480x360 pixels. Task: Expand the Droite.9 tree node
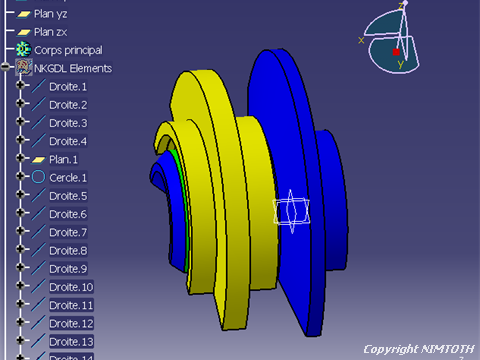(x=20, y=267)
